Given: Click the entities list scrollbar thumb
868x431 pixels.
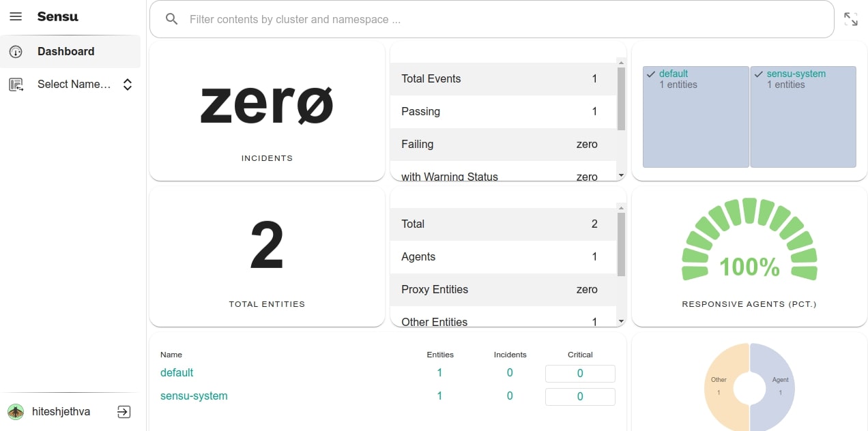Looking at the screenshot, I should (x=621, y=244).
